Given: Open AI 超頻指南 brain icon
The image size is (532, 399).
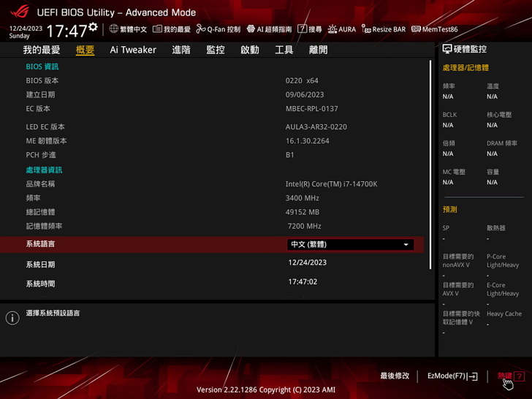Looking at the screenshot, I should (x=270, y=29).
